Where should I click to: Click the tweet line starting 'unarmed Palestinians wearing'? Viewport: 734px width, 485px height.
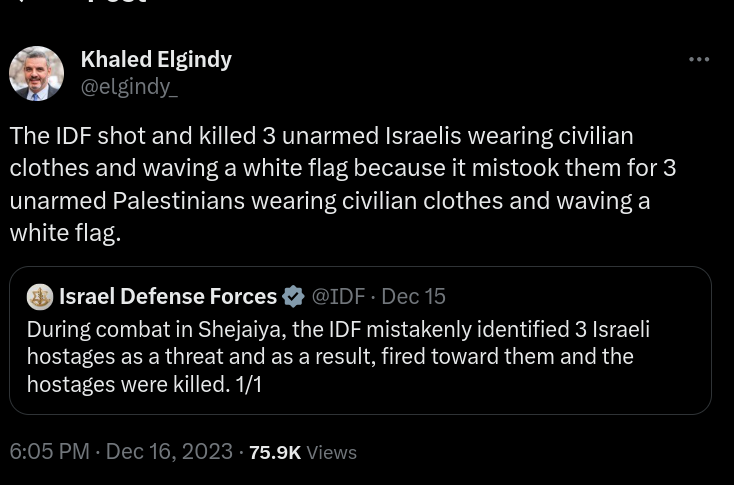coord(330,201)
